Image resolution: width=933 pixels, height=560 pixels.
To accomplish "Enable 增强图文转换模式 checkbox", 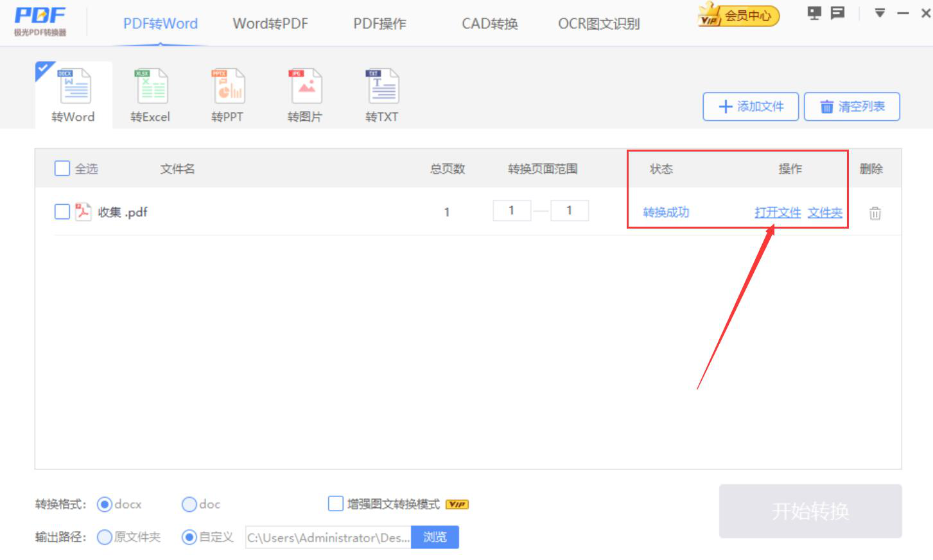I will point(336,503).
